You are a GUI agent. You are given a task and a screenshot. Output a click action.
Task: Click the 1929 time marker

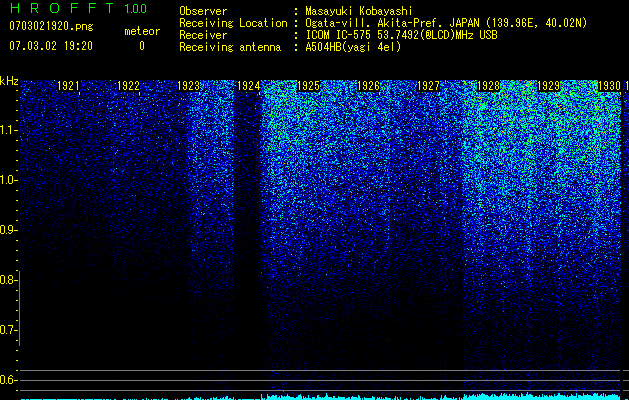(548, 86)
